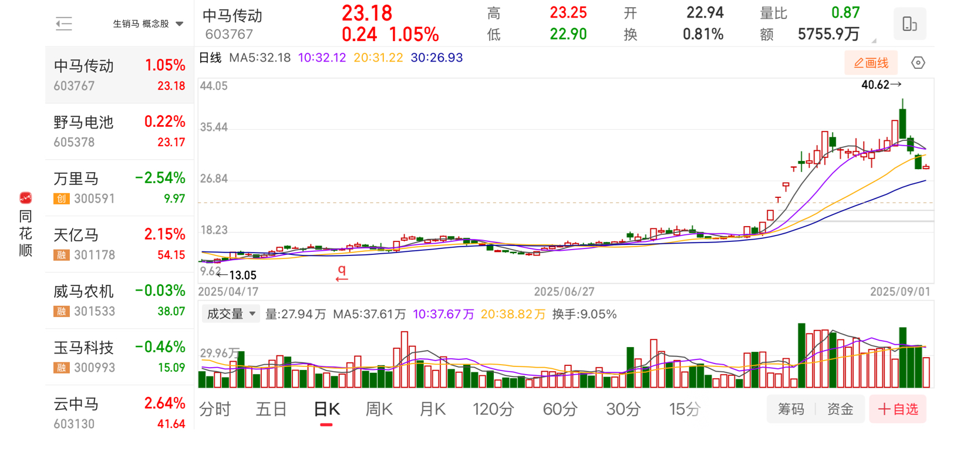980x451 pixels.
Task: Select 玉马科技 in the stock list
Action: point(119,357)
